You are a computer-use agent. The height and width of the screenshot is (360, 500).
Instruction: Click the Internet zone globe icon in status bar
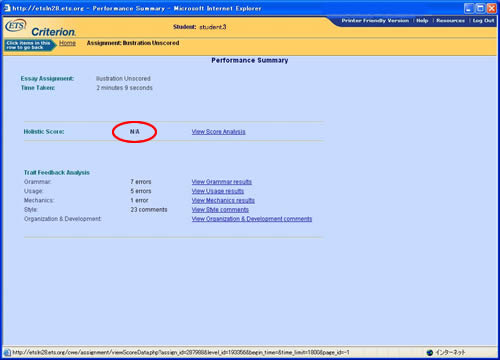pos(430,352)
